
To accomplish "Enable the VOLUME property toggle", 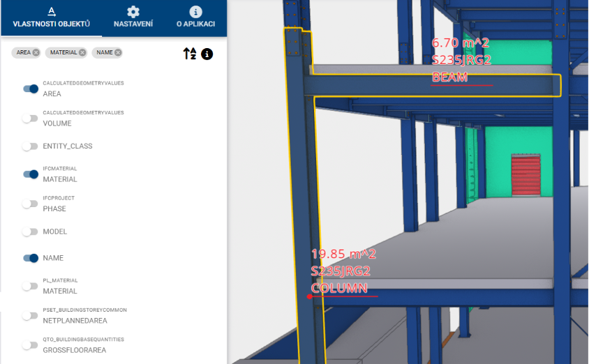I will tap(30, 118).
